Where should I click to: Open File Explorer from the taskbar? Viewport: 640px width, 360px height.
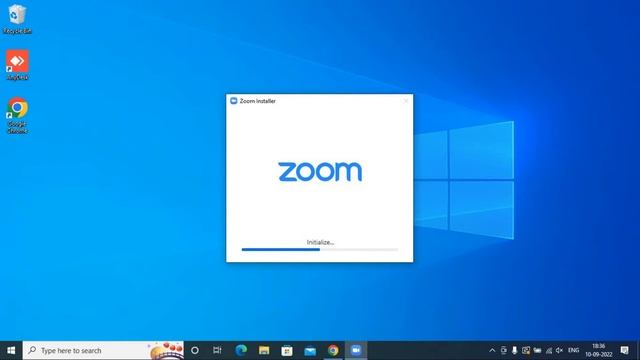[x=264, y=350]
